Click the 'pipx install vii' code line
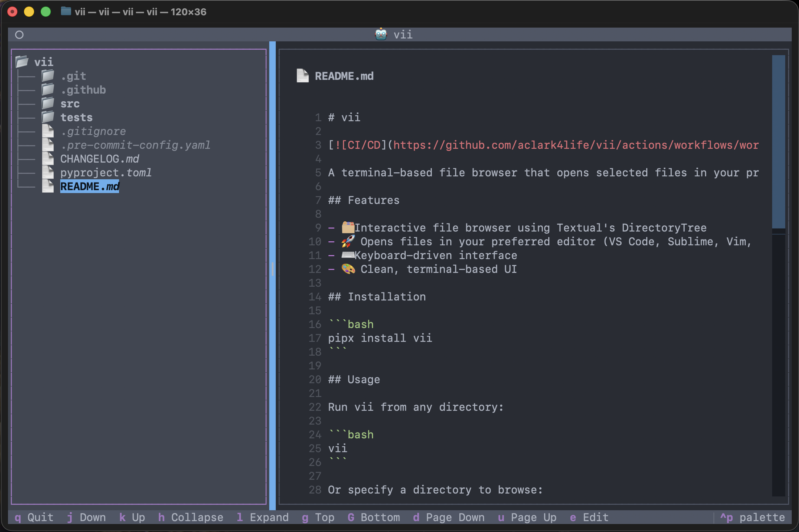Viewport: 799px width, 532px height. [x=380, y=338]
